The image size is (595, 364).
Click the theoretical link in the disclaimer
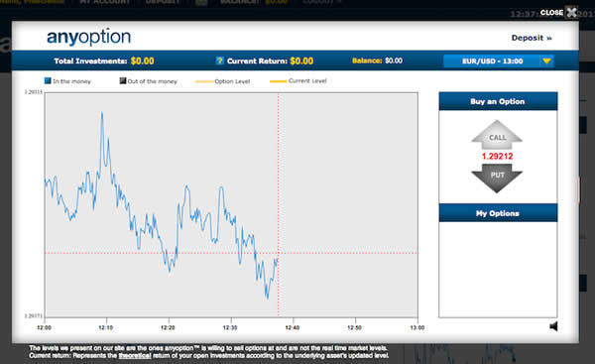click(x=135, y=356)
